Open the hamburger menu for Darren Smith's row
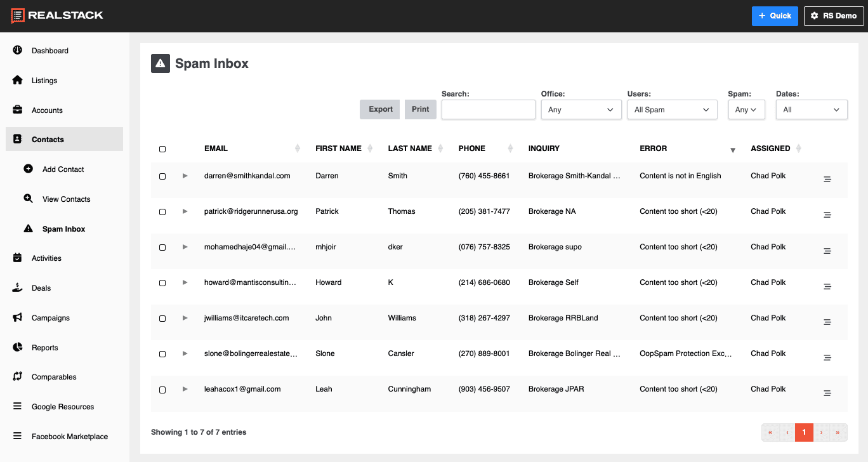This screenshot has height=462, width=868. point(827,180)
